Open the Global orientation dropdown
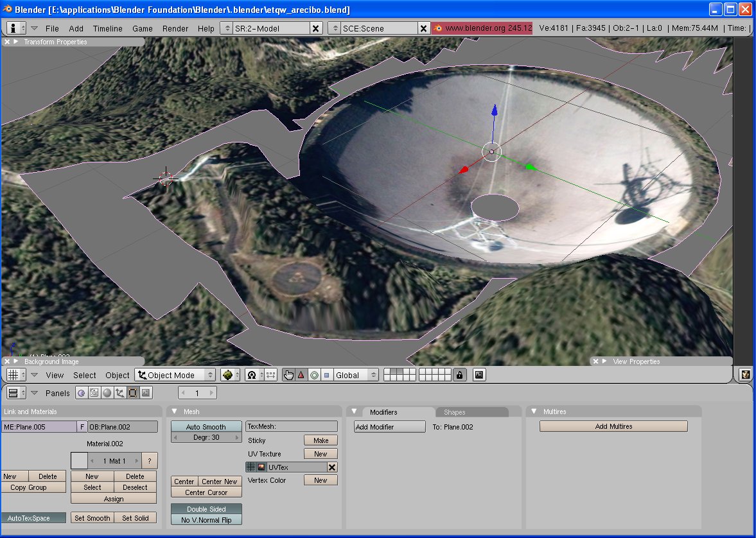 (356, 375)
